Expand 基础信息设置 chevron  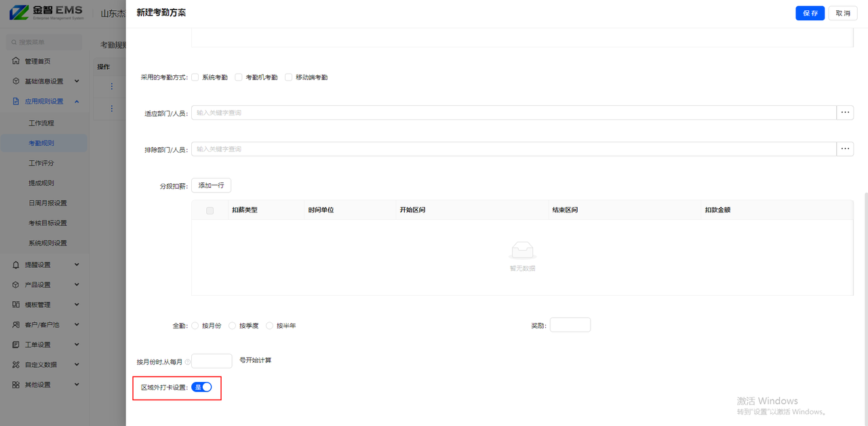click(x=77, y=81)
